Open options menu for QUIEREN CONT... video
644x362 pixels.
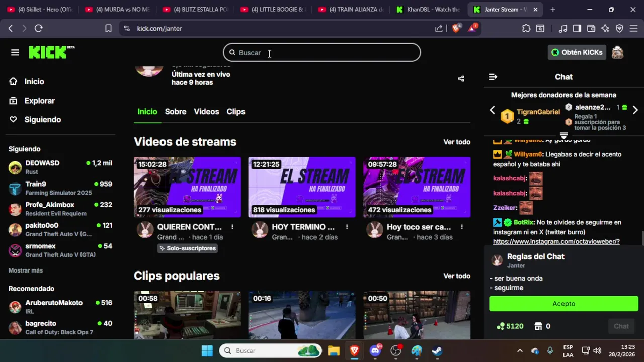[x=232, y=227]
